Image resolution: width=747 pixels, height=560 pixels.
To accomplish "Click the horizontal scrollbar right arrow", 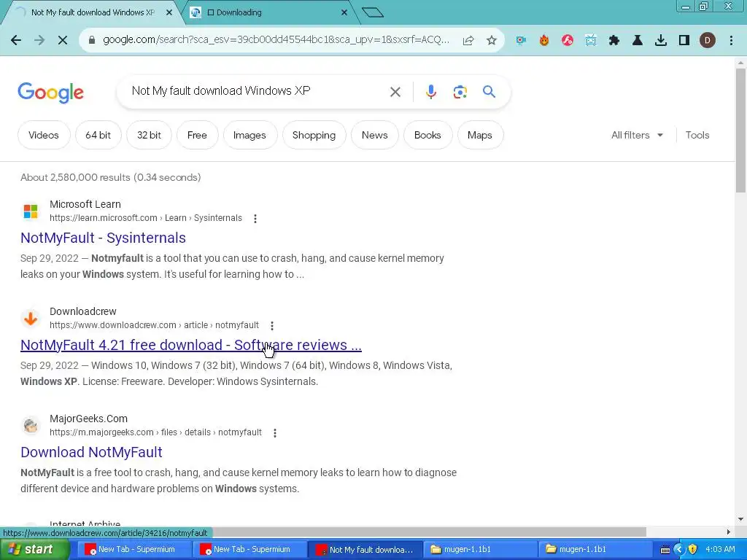I will [x=729, y=532].
